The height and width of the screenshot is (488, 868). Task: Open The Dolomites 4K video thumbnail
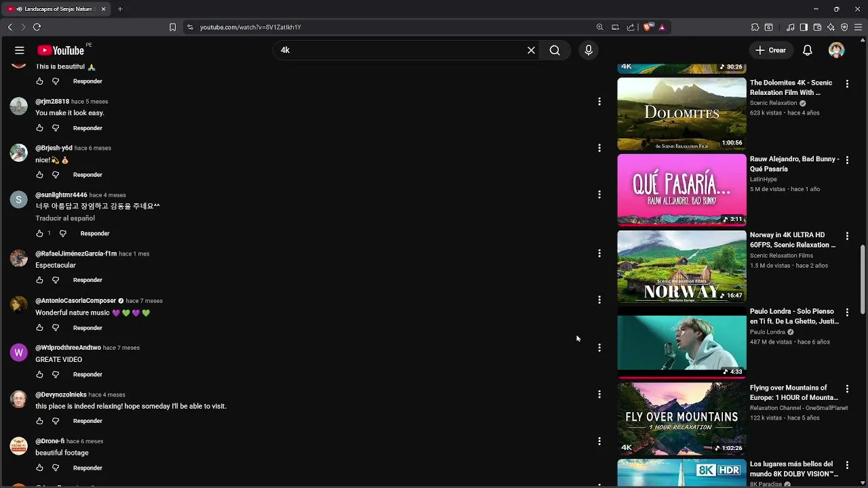pos(682,114)
